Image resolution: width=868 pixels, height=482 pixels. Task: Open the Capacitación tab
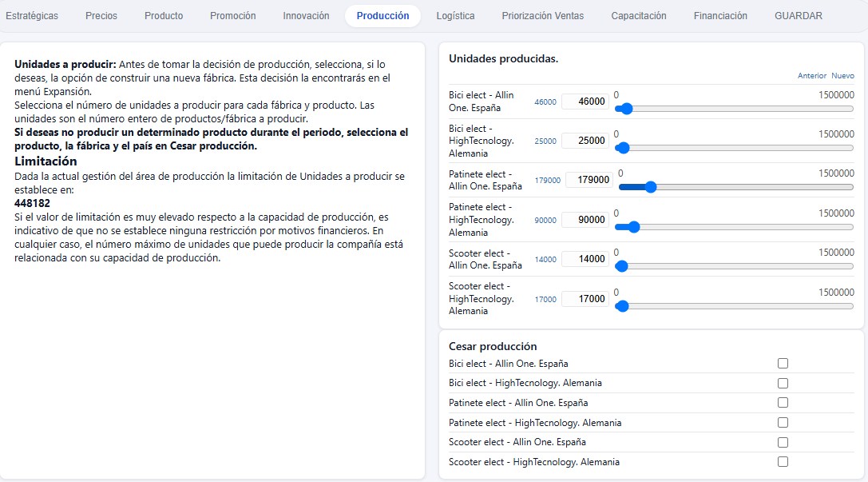pyautogui.click(x=638, y=15)
